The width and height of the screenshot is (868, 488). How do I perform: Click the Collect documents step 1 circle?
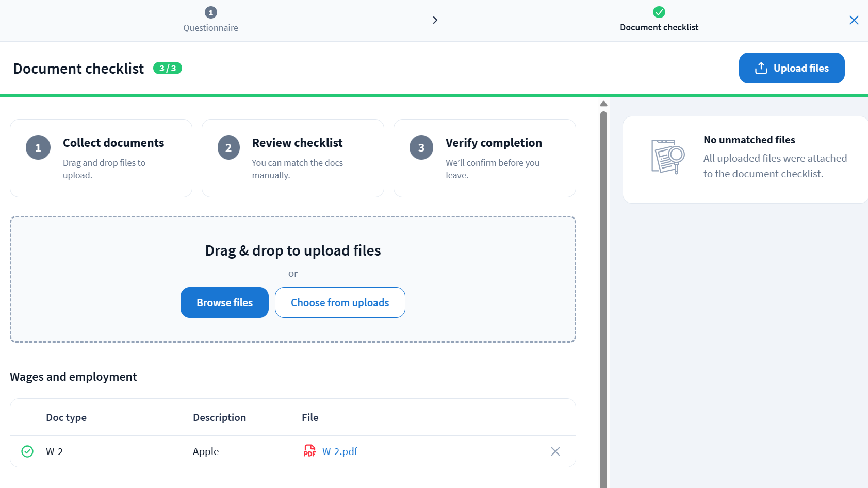pyautogui.click(x=38, y=148)
